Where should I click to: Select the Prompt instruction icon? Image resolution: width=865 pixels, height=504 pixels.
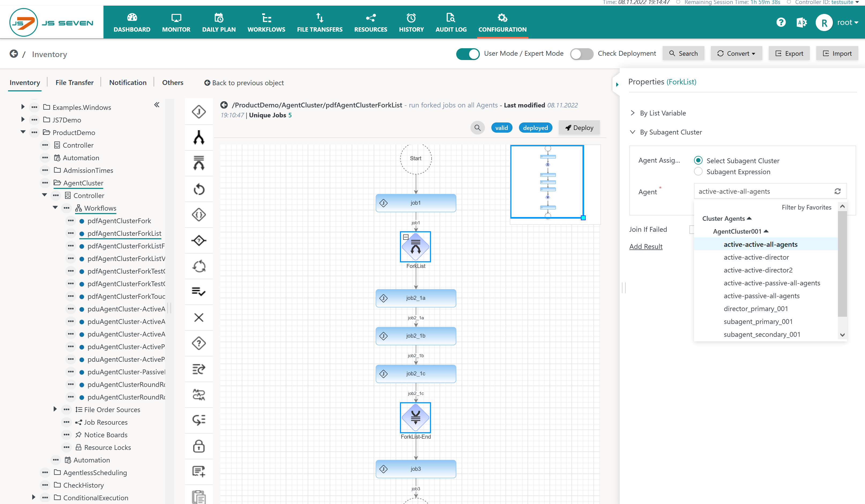click(199, 343)
